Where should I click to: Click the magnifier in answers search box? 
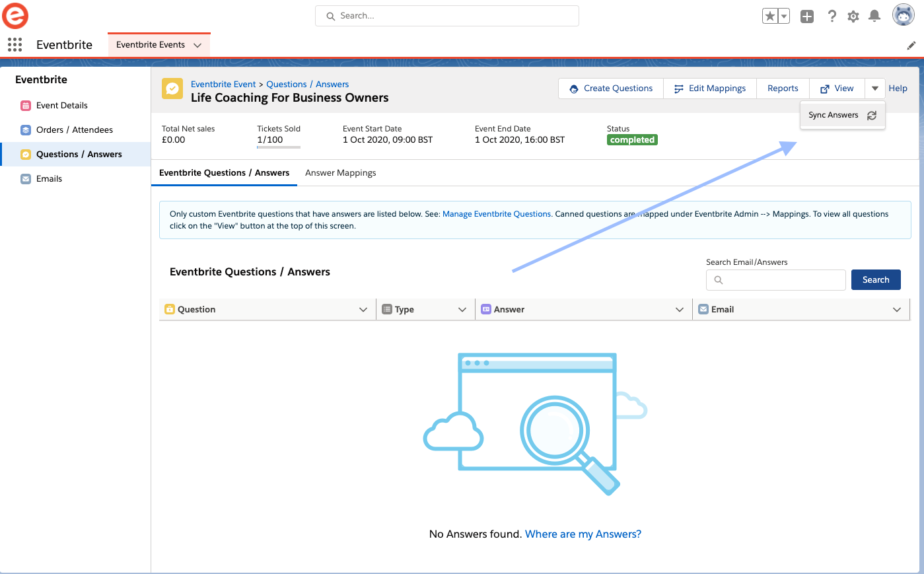719,280
